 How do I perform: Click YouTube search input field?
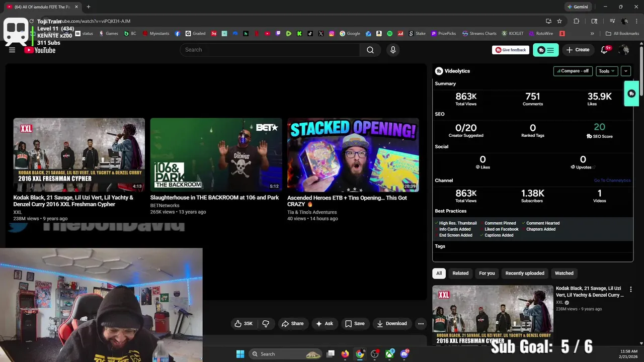tap(270, 50)
